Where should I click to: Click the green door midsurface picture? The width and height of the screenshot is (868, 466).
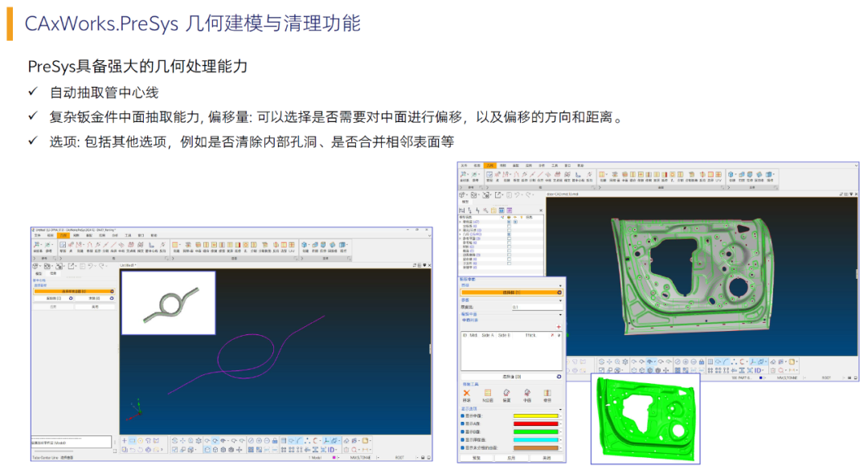tap(645, 419)
